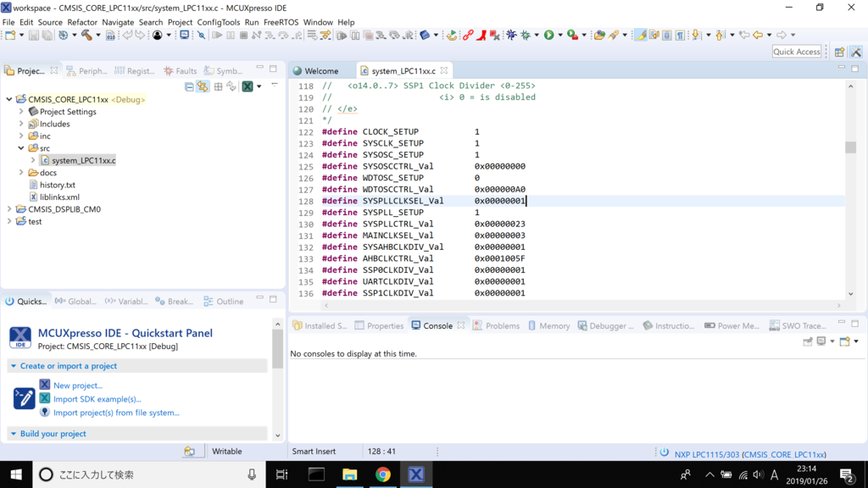Image resolution: width=868 pixels, height=488 pixels.
Task: Click the editor's vertical scrollbar thumb
Action: coord(850,147)
